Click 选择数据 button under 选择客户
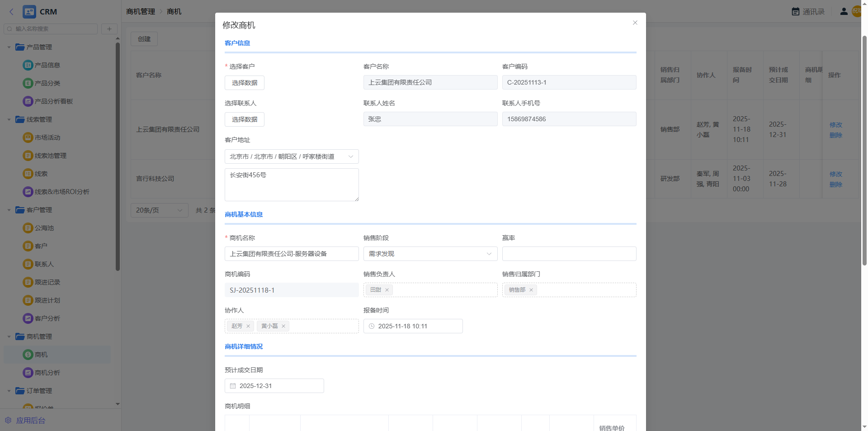This screenshot has width=868, height=431. (x=245, y=83)
